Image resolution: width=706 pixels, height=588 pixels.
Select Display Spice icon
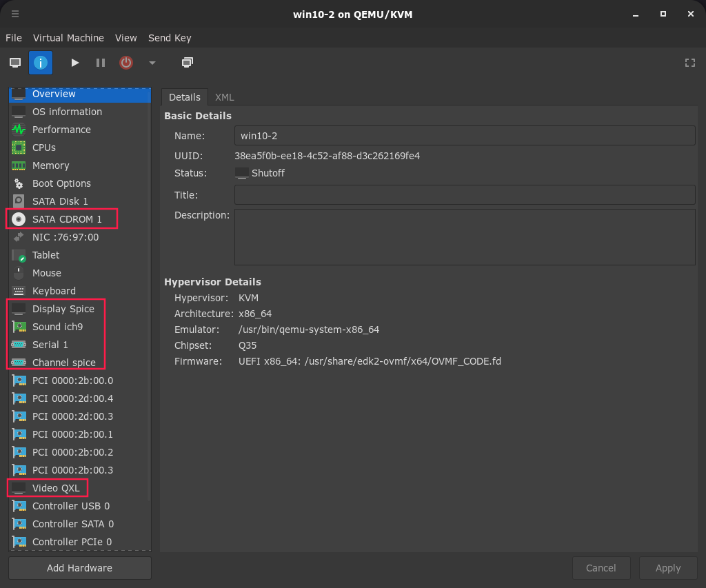click(19, 309)
